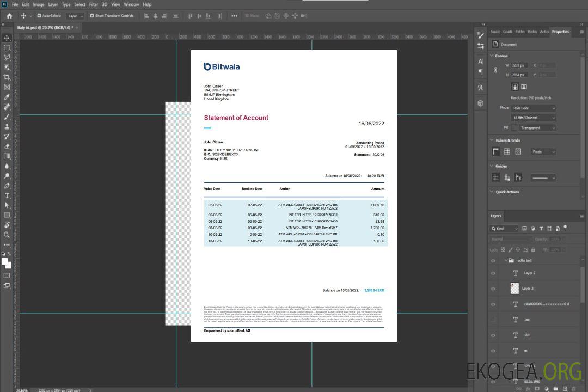Viewport: 588px width, 392px height.
Task: Open the Paragraph panel icon
Action: 480,72
